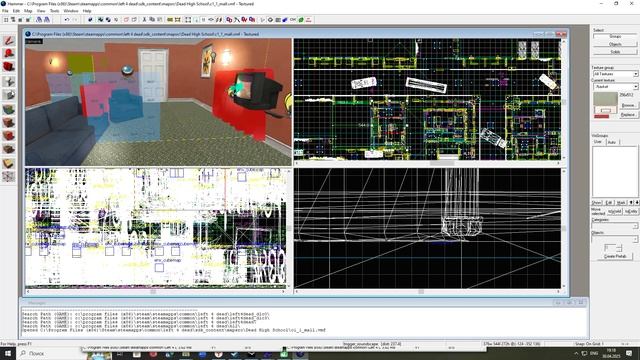Click the Cut scissors icon in toolbar

[x=144, y=20]
